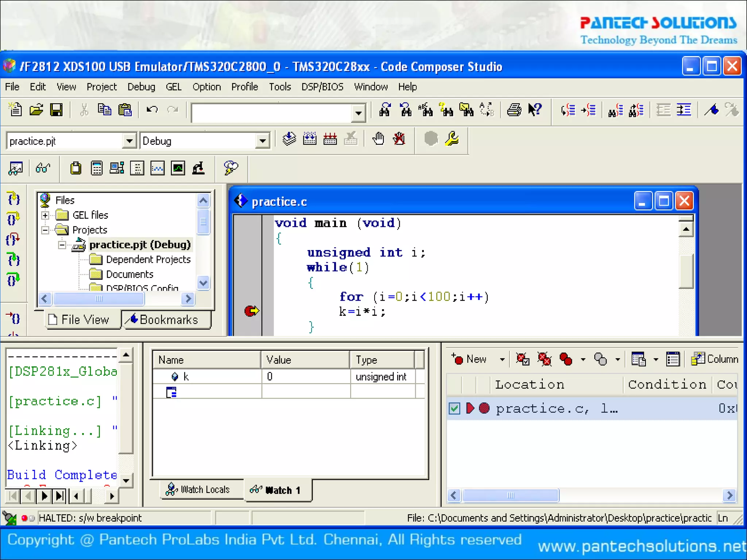This screenshot has height=560, width=747.
Task: Open the Debug menu
Action: tap(141, 87)
